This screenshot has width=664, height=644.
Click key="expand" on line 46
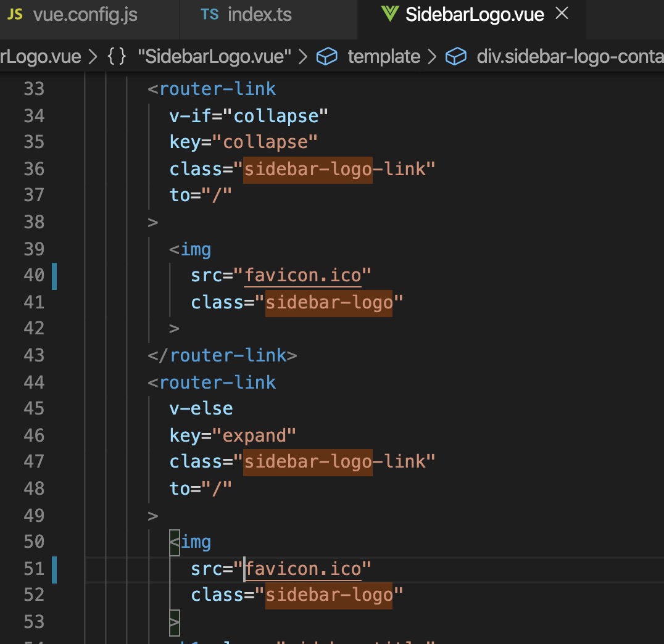coord(233,436)
